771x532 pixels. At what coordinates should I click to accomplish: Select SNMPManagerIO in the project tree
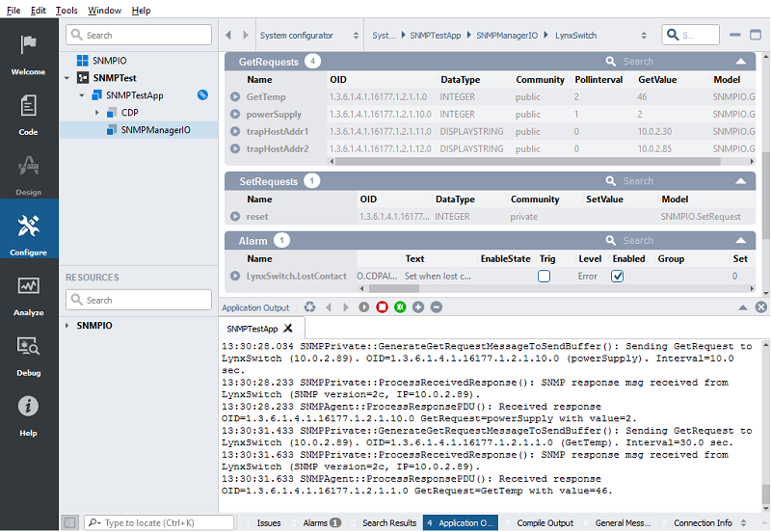click(155, 130)
